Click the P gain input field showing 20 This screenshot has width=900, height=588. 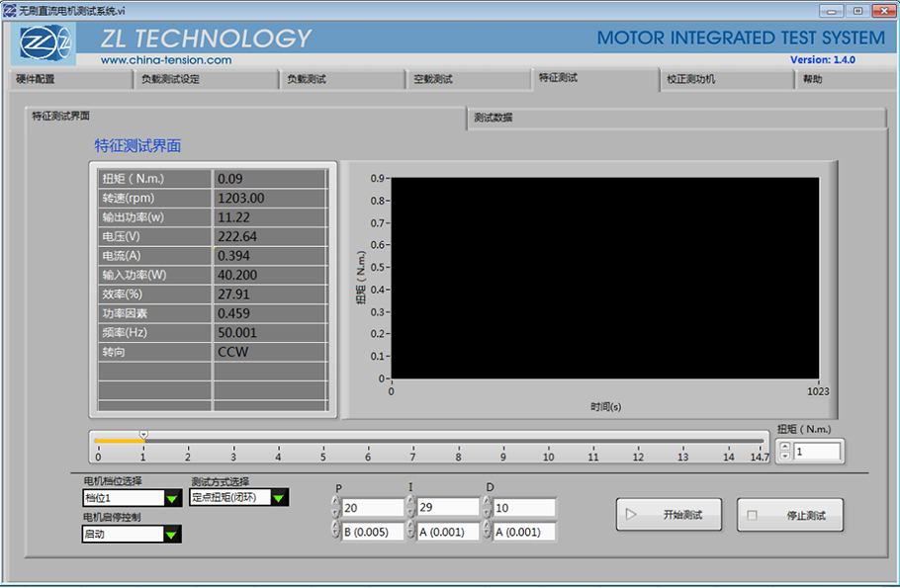tap(373, 508)
